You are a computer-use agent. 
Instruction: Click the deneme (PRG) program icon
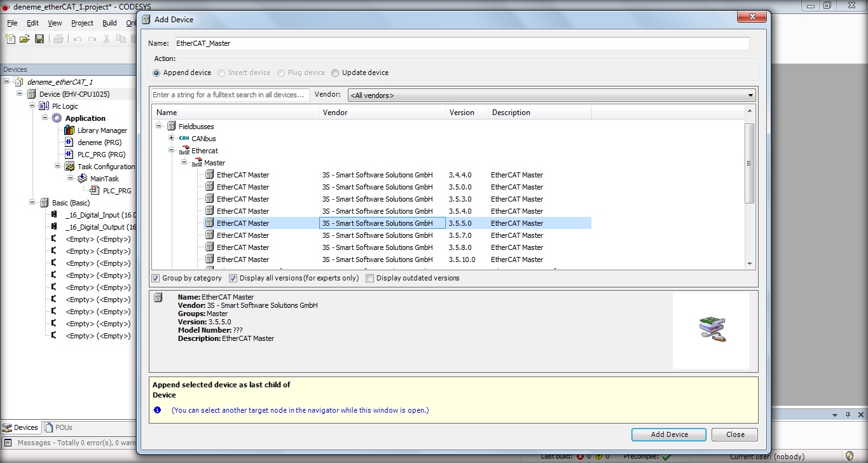tap(69, 142)
